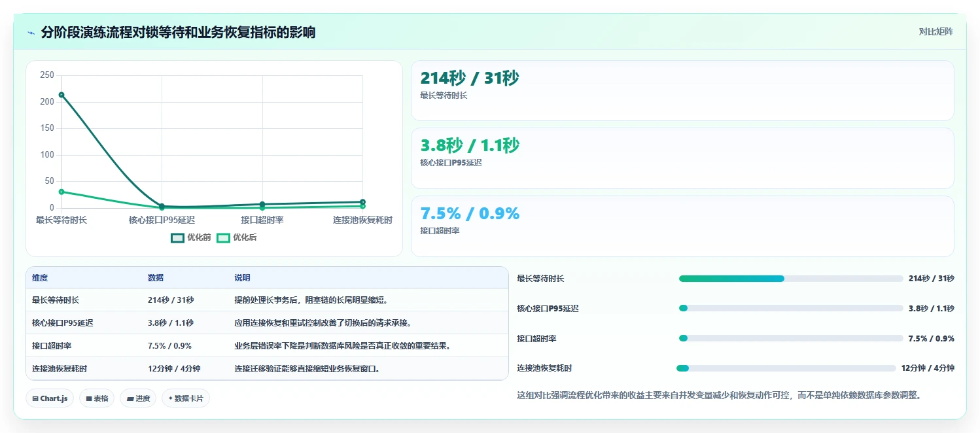Viewport: 980px width, 433px height.
Task: Click the description starting 业务层错误率下降
Action: (x=342, y=346)
